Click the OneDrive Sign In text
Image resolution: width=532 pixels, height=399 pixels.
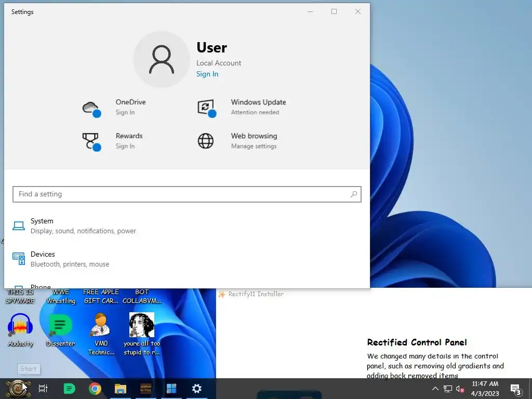coord(125,112)
